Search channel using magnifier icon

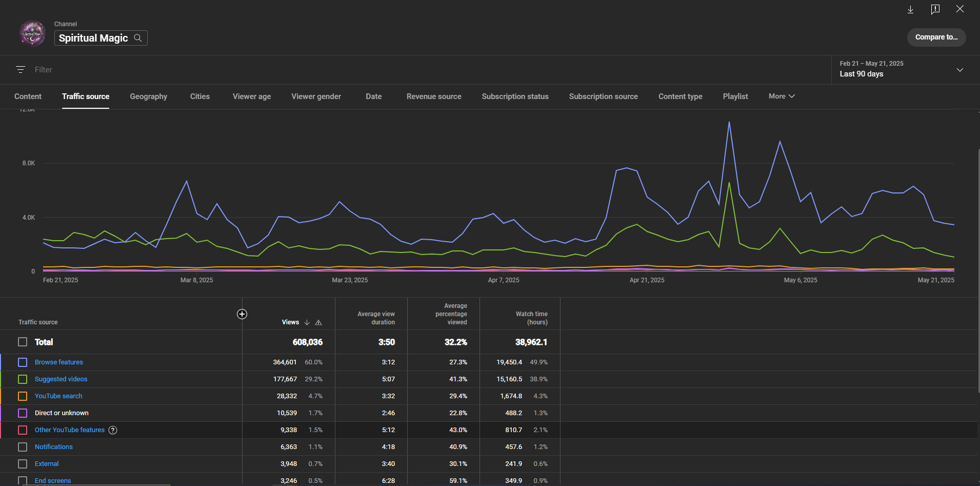138,38
